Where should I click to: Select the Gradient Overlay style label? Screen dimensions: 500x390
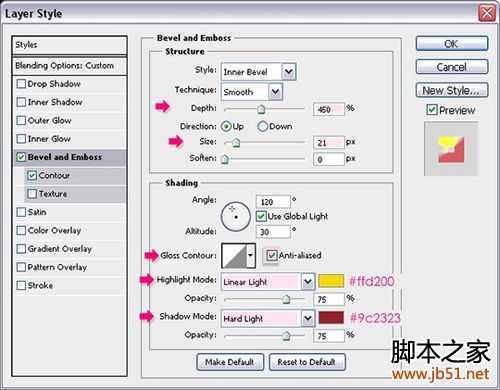pyautogui.click(x=60, y=249)
